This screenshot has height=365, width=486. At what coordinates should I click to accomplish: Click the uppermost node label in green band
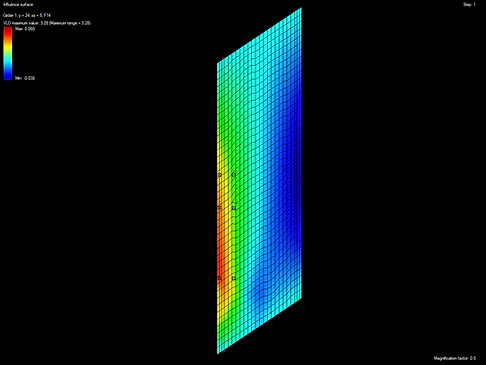tap(234, 175)
